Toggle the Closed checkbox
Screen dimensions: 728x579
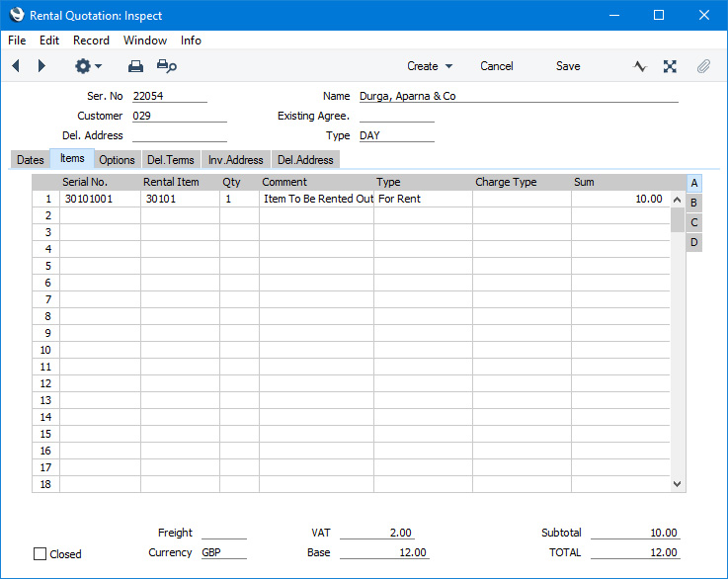[x=40, y=554]
